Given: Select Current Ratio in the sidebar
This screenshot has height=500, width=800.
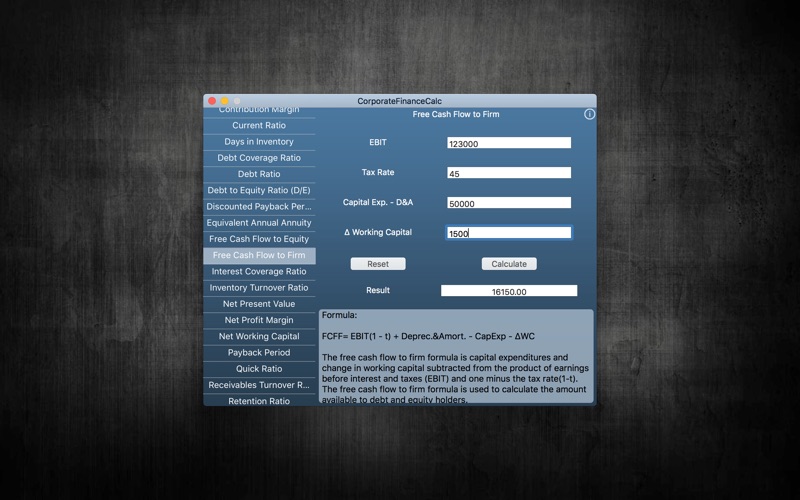Looking at the screenshot, I should [259, 126].
